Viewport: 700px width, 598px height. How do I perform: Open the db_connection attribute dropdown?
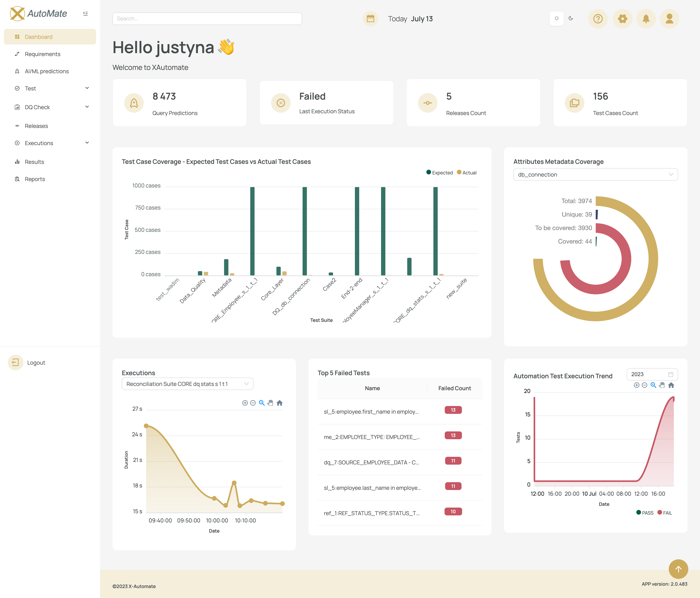click(595, 174)
